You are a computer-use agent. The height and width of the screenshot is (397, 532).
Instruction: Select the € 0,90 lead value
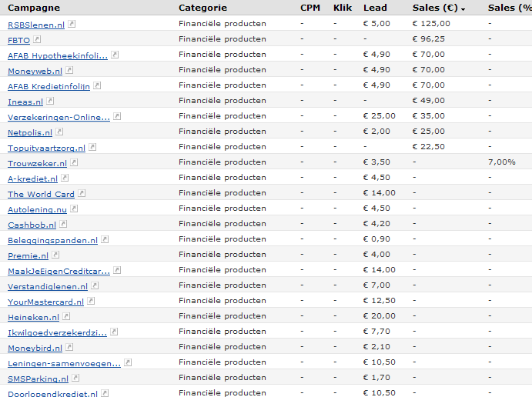point(376,239)
